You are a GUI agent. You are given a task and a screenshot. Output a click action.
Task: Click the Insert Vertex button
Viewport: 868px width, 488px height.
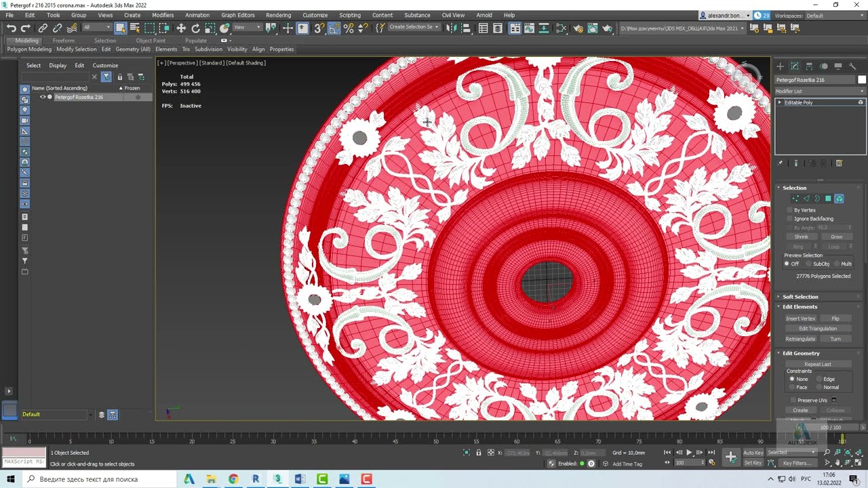point(800,319)
